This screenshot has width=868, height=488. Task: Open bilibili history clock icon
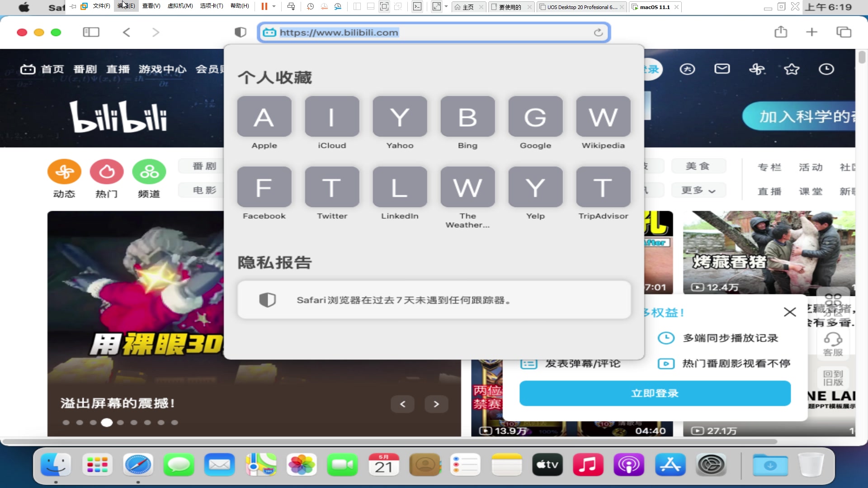coord(826,69)
